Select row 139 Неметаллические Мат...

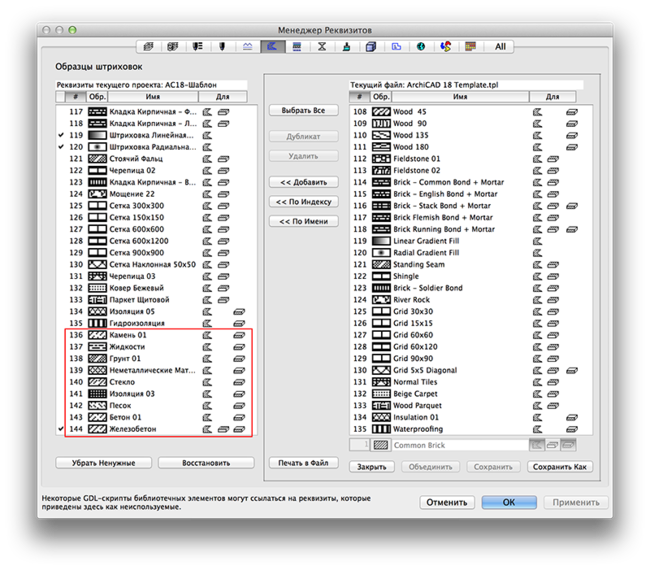[157, 370]
